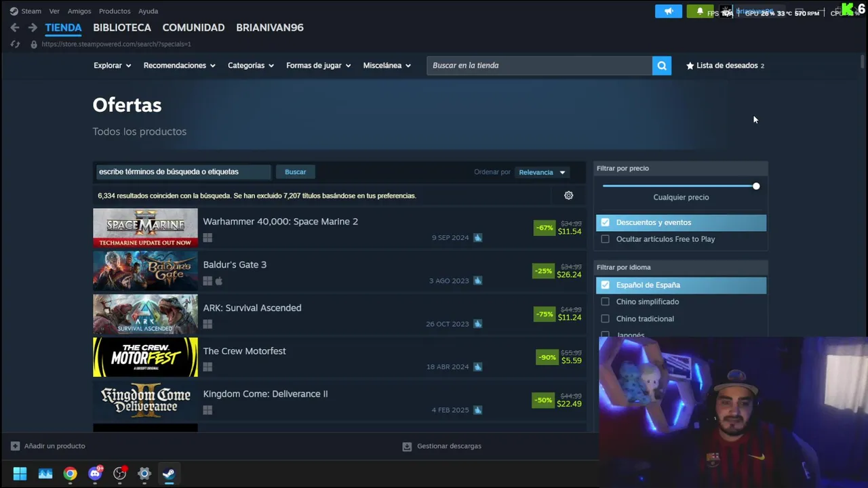Image resolution: width=868 pixels, height=488 pixels.
Task: Switch to the COMUNIDAD tab
Action: click(x=193, y=28)
